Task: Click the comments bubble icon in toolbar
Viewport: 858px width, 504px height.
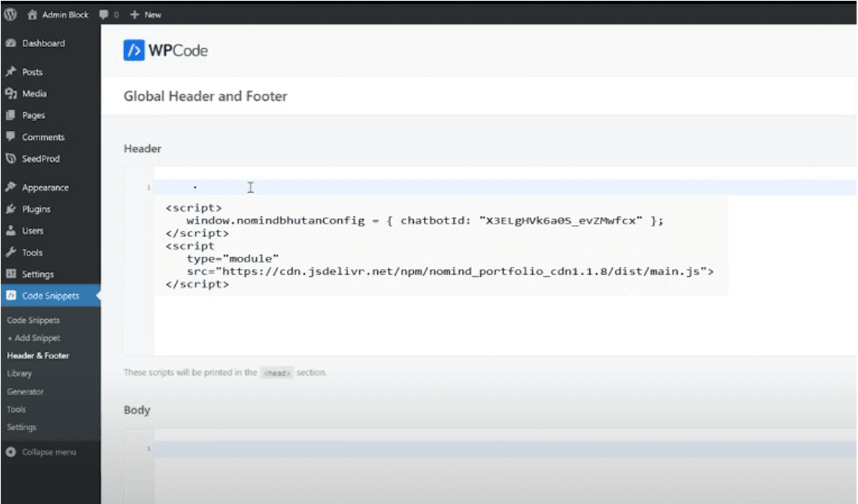Action: click(103, 14)
